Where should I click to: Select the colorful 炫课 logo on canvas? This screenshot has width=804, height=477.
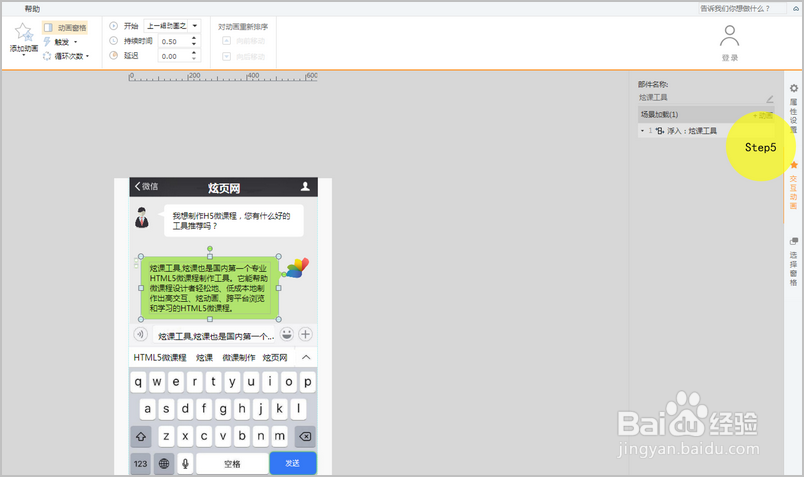point(297,268)
